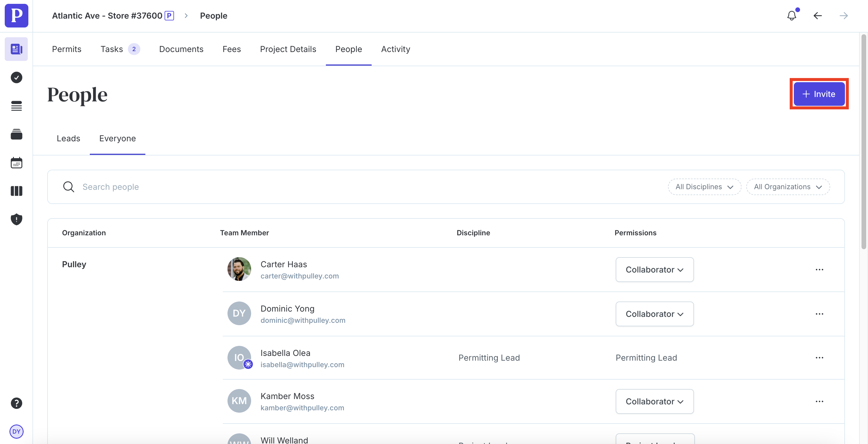Open the help question mark icon

[16, 403]
